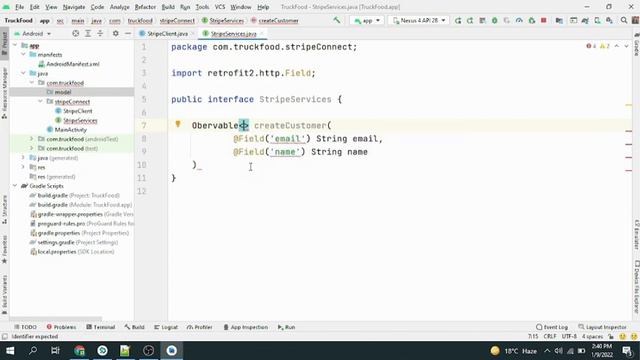Screen dimensions: 640x360
Task: Open the Terminal tool window
Action: coord(100,327)
